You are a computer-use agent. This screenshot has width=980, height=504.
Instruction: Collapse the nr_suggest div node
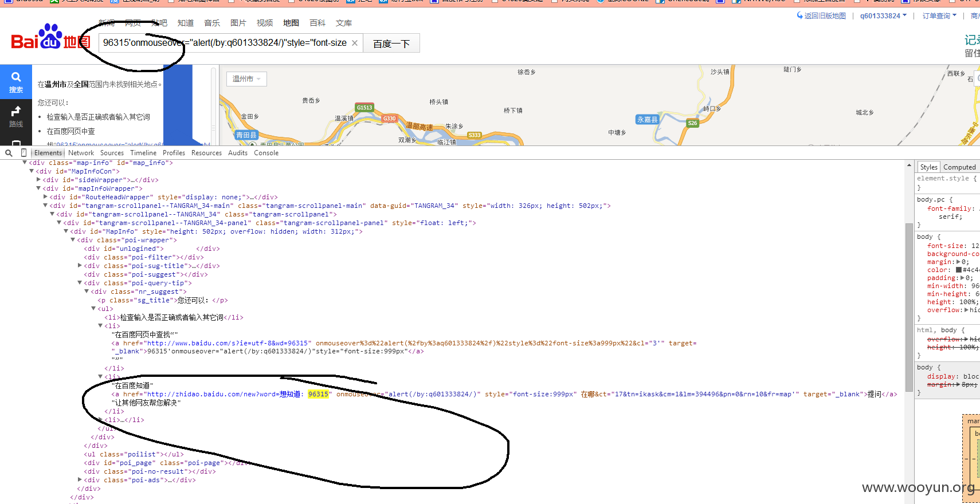(x=87, y=292)
